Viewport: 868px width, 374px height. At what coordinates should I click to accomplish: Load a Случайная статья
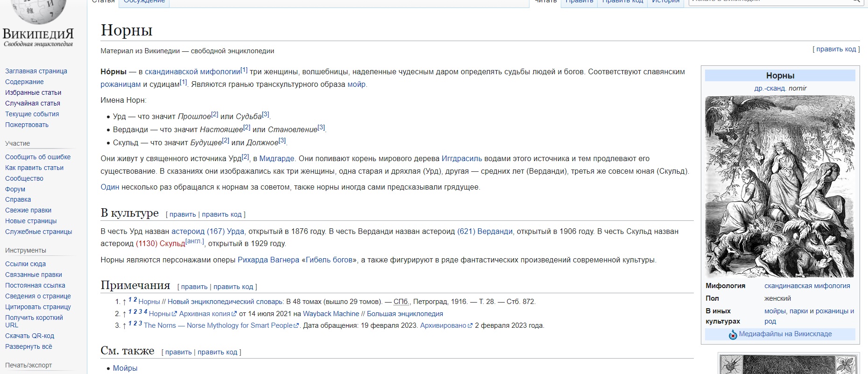(x=33, y=103)
